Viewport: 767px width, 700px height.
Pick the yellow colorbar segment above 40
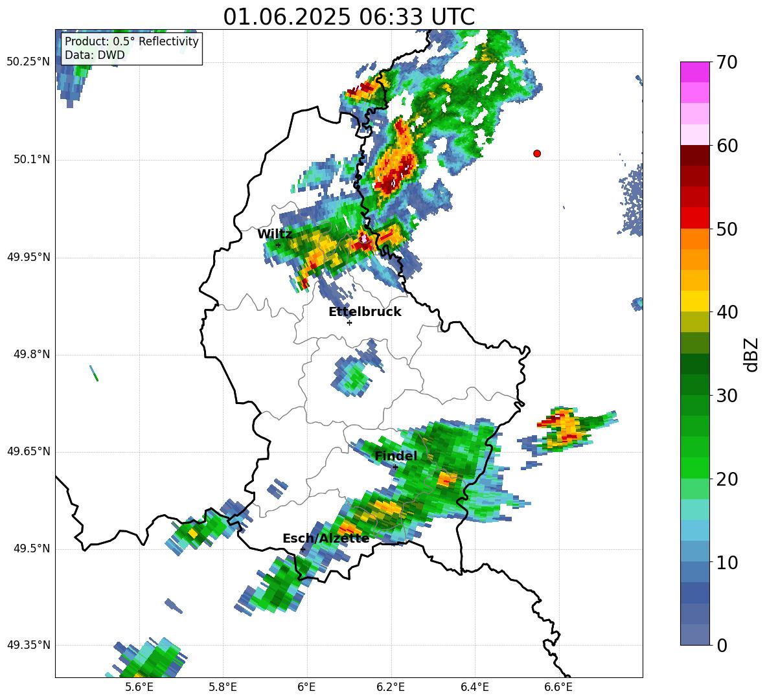[694, 301]
